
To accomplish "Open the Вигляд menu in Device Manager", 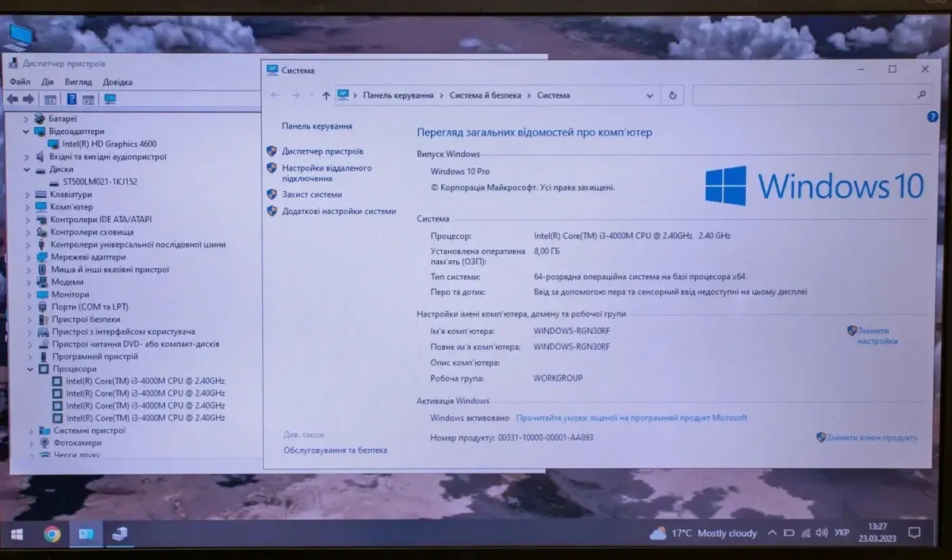I will [x=78, y=82].
